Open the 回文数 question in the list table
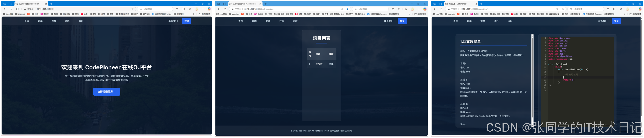The image size is (644, 138). coord(319,64)
